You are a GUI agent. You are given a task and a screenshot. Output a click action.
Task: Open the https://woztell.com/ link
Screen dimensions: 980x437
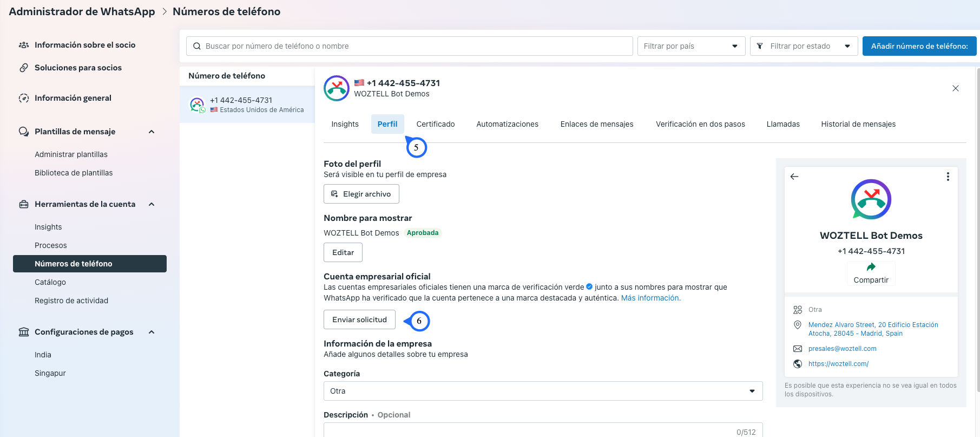(839, 364)
